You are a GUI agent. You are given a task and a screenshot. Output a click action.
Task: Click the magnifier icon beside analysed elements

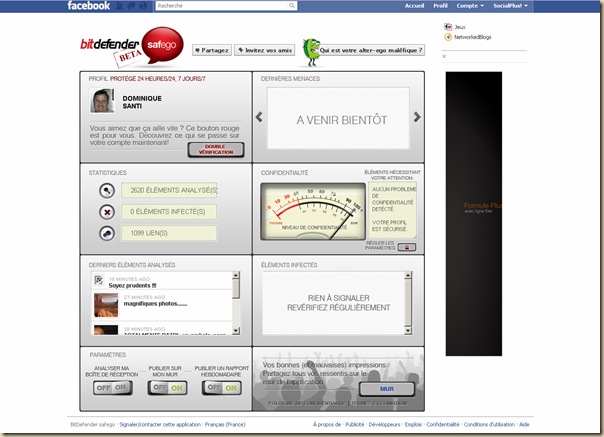tap(107, 190)
